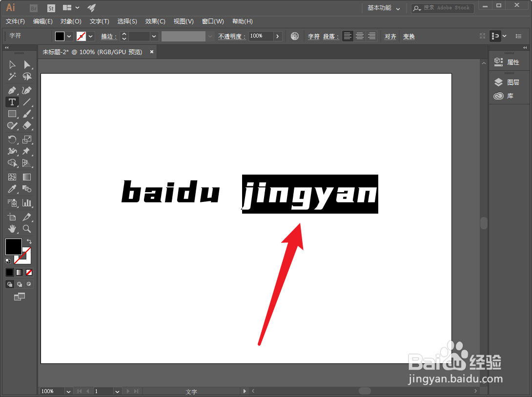Viewport: 532px width, 397px height.
Task: Select the Column Graph tool
Action: click(x=27, y=203)
